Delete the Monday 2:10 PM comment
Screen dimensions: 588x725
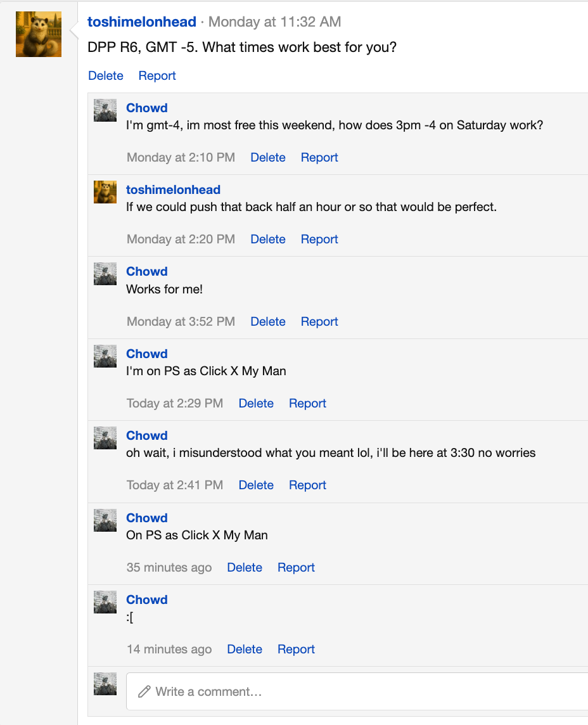(x=268, y=157)
